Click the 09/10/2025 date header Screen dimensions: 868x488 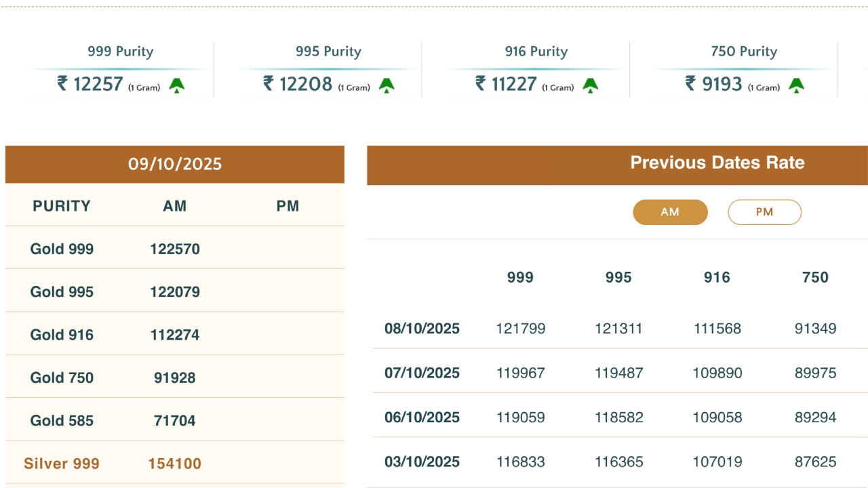pos(175,164)
